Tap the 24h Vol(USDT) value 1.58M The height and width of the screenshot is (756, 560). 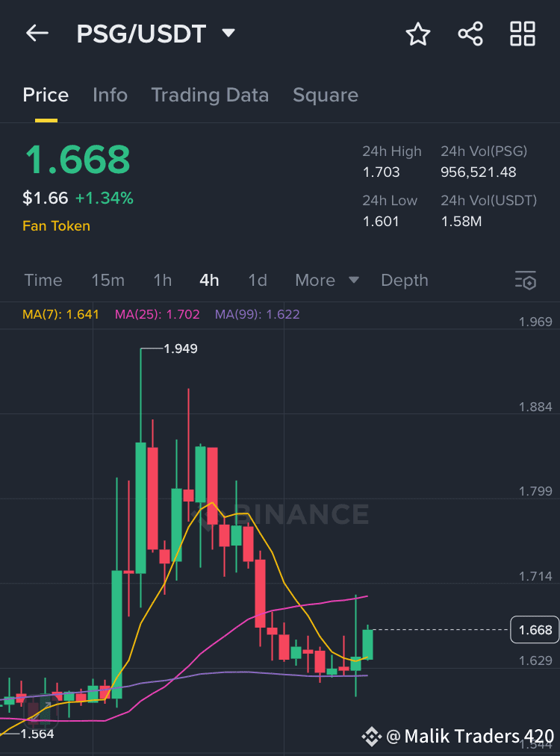[461, 222]
